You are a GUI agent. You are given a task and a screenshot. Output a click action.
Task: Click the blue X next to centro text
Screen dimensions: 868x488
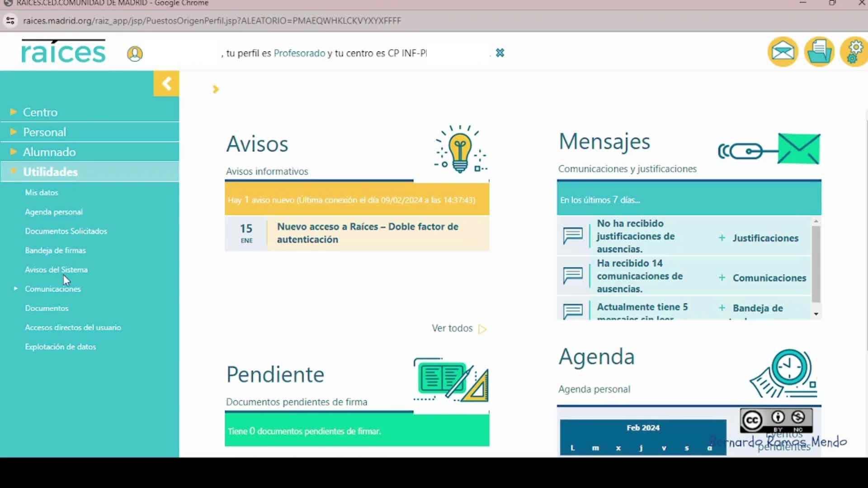click(500, 53)
